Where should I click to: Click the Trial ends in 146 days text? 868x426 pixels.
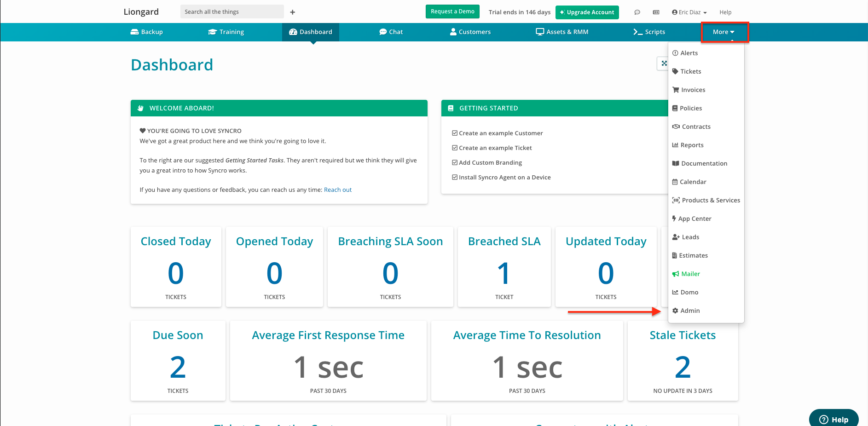520,12
